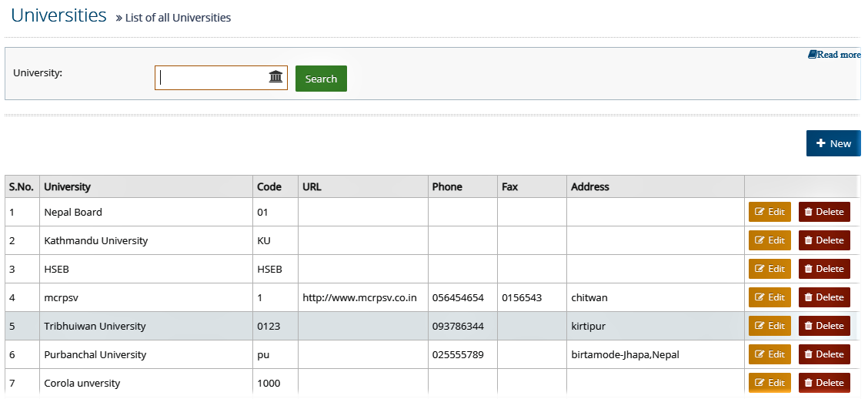
Task: Click the institution icon in University field
Action: [x=275, y=76]
